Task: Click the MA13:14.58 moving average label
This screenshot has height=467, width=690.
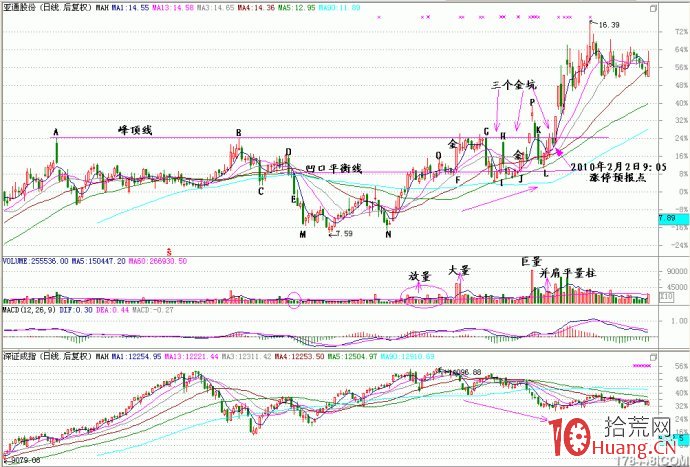Action: click(172, 8)
